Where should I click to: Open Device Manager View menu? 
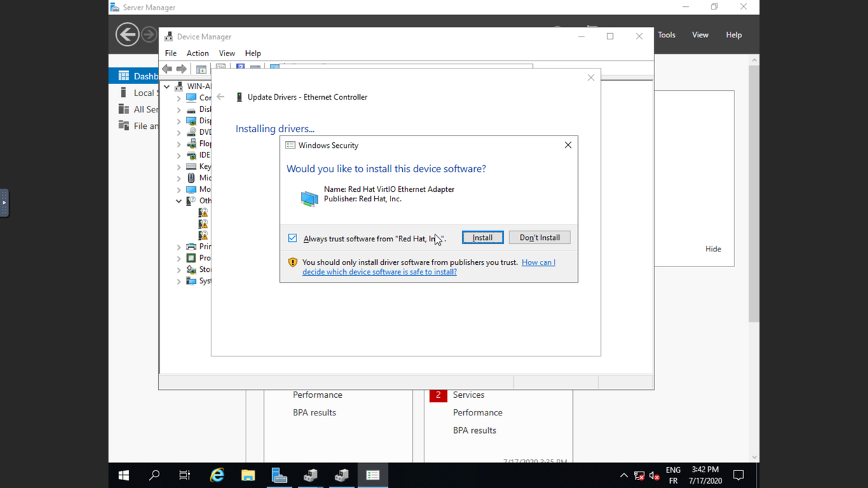(226, 53)
